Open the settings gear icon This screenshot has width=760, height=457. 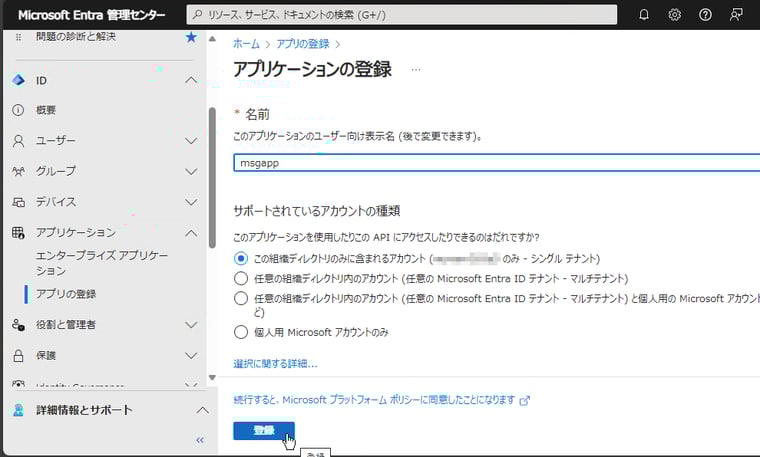pyautogui.click(x=674, y=15)
